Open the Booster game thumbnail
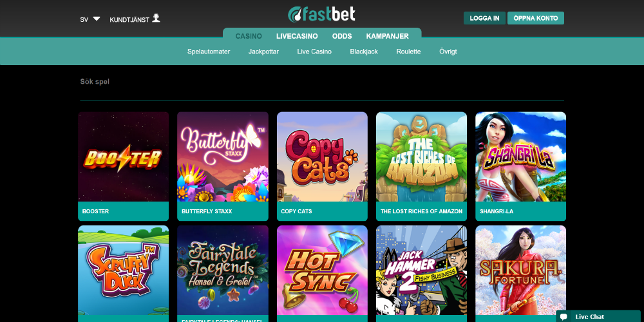The image size is (644, 322). pos(123,157)
